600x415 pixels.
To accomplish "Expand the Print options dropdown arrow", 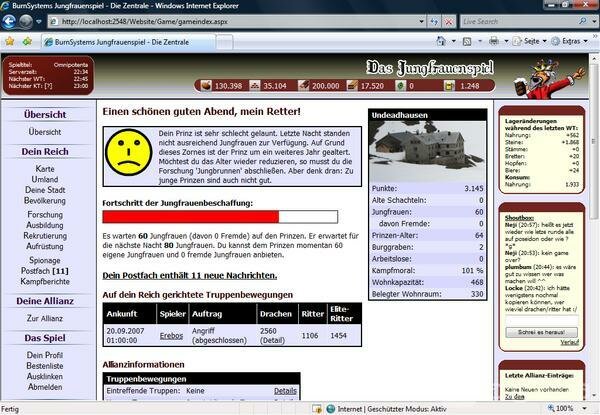I will tap(506, 41).
